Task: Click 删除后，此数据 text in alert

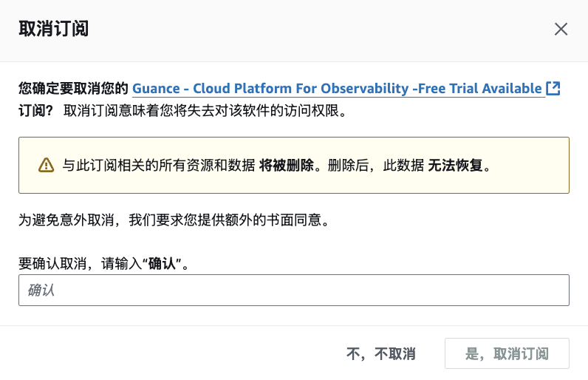Action: pos(376,165)
